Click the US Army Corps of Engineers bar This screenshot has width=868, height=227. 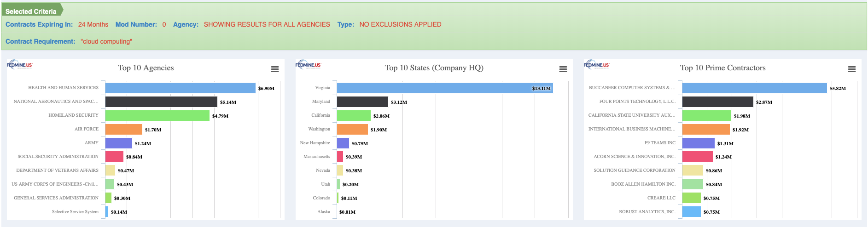110,184
